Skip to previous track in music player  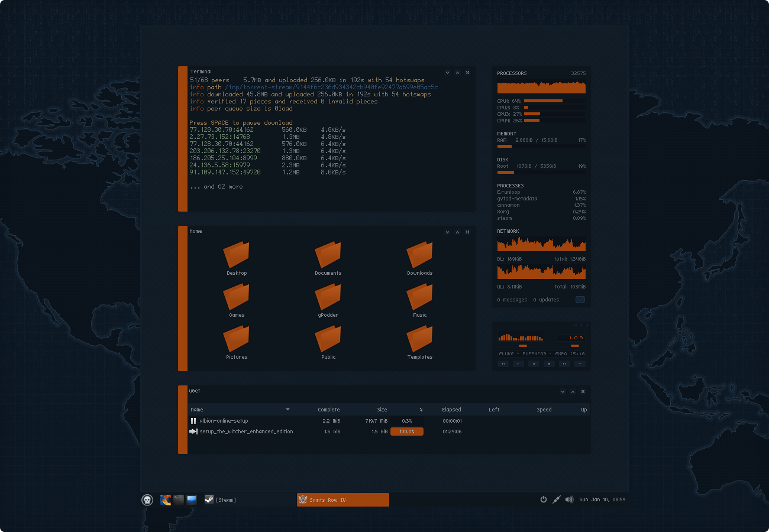pyautogui.click(x=503, y=364)
